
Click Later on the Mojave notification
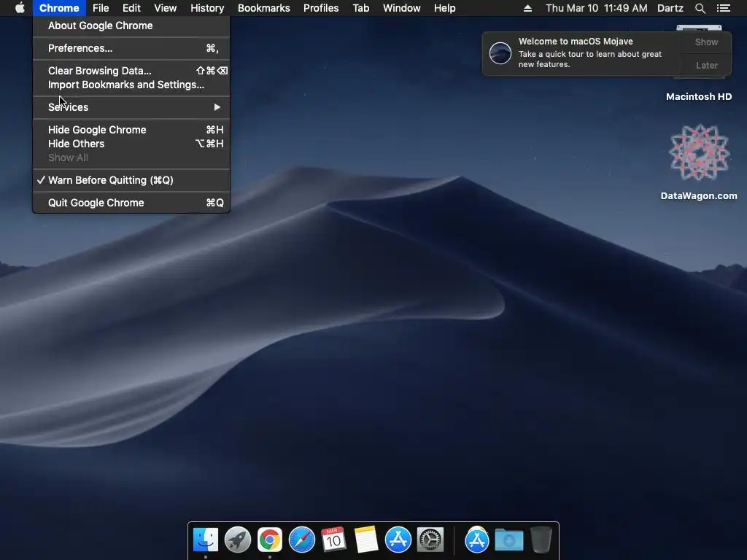pos(706,65)
